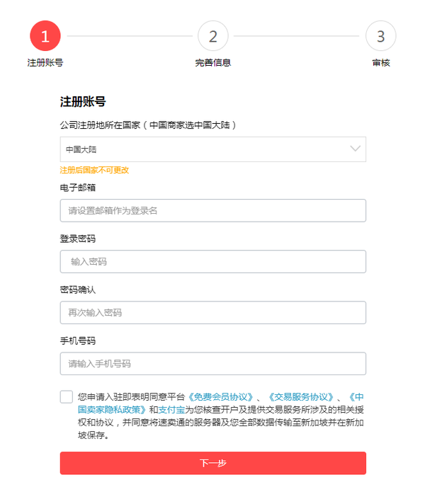Expand the country list chevron arrow
This screenshot has width=425, height=504.
coord(355,149)
